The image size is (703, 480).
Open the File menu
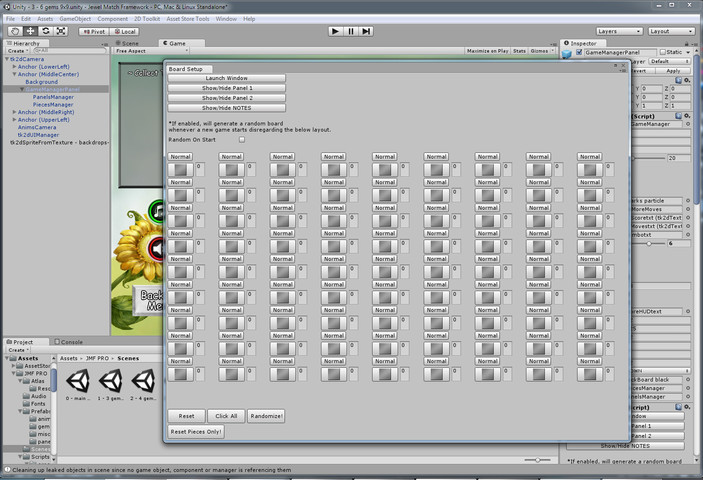(x=10, y=19)
